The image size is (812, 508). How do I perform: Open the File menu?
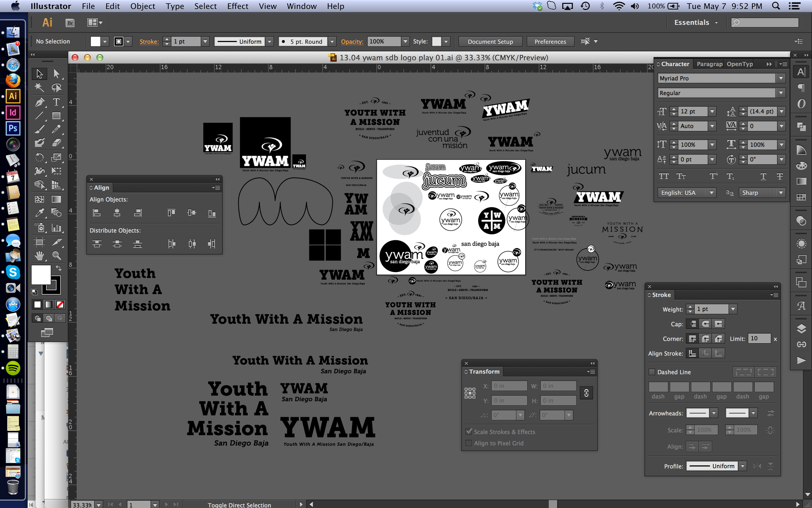[88, 6]
